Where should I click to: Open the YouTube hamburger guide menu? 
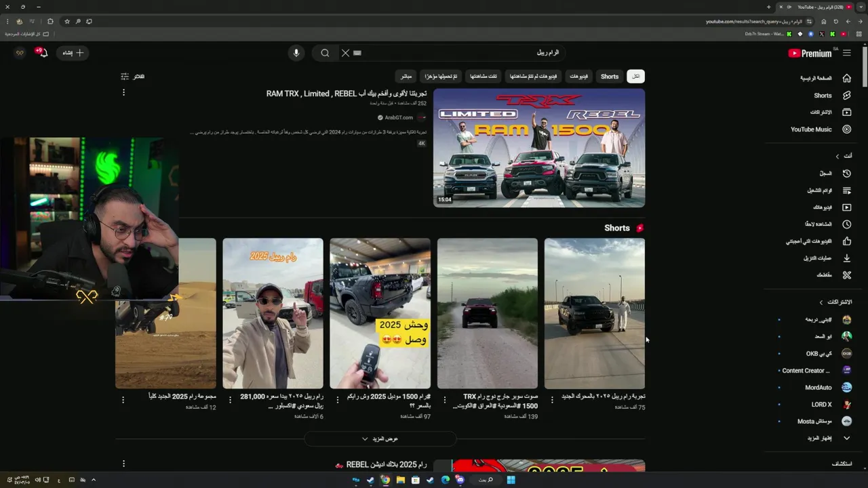tap(846, 53)
